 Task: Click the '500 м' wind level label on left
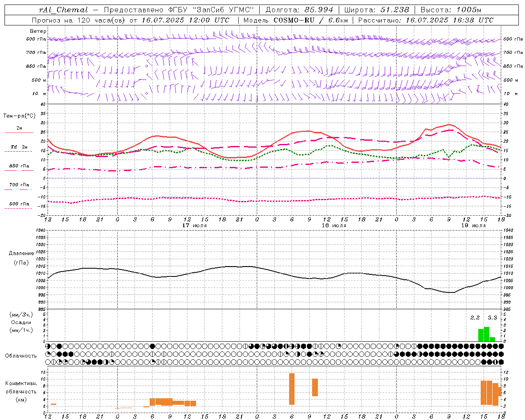pos(39,80)
